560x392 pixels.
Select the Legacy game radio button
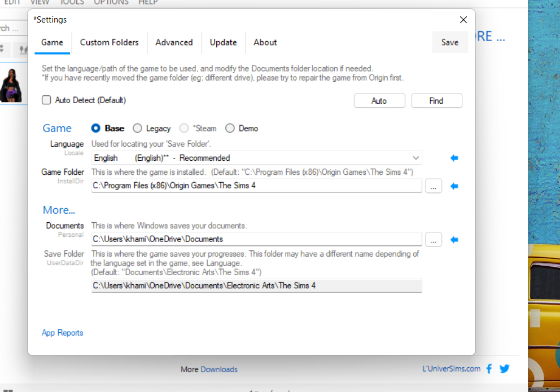[x=137, y=128]
